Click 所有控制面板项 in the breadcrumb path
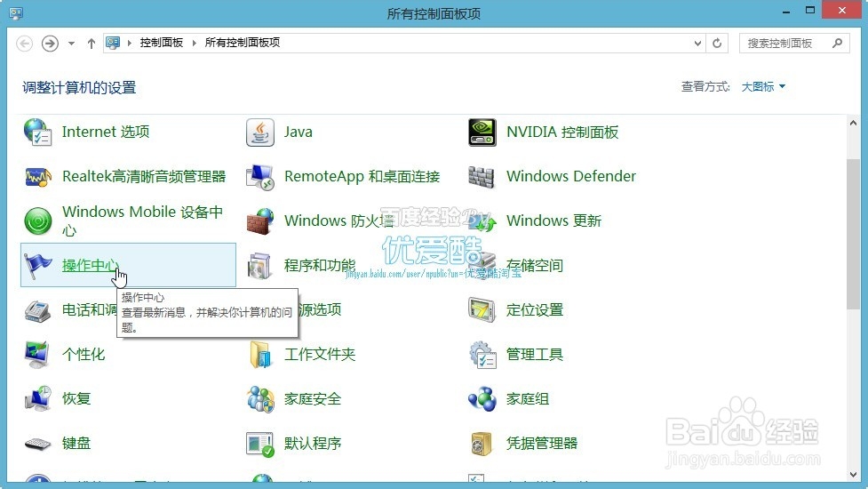The width and height of the screenshot is (868, 489). click(x=243, y=43)
